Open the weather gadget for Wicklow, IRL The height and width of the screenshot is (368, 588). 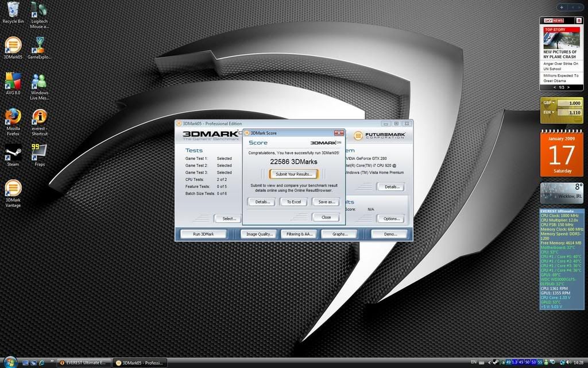(x=562, y=193)
